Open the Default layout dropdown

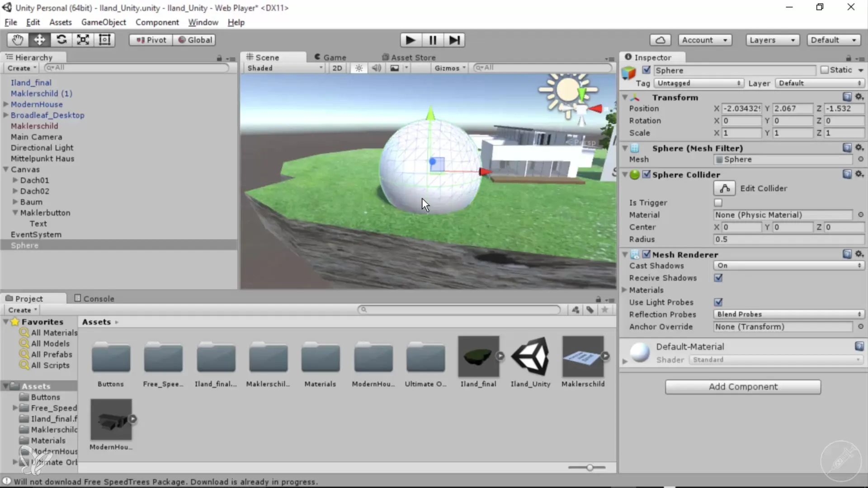[834, 40]
